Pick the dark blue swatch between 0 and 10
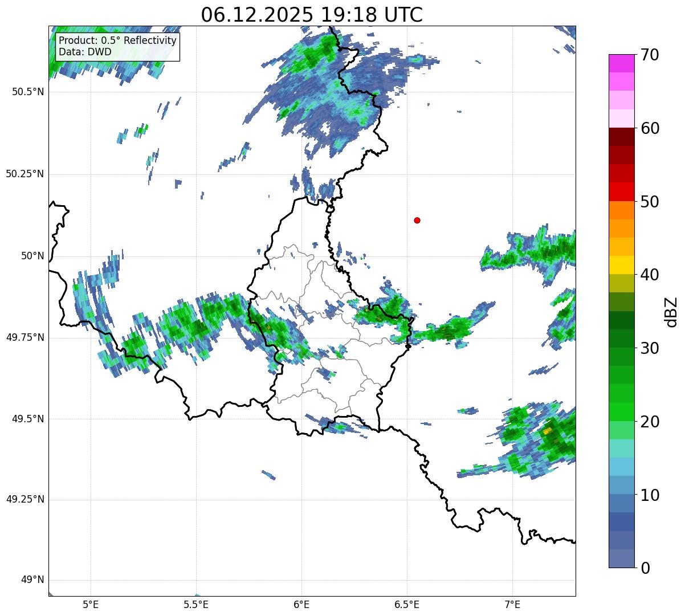 pos(622,522)
